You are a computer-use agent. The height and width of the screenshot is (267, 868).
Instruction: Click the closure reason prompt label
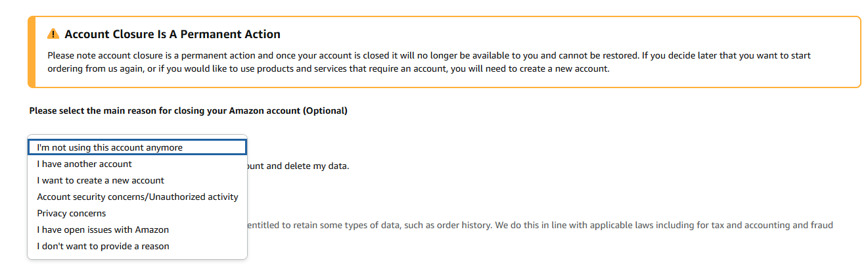(x=188, y=110)
